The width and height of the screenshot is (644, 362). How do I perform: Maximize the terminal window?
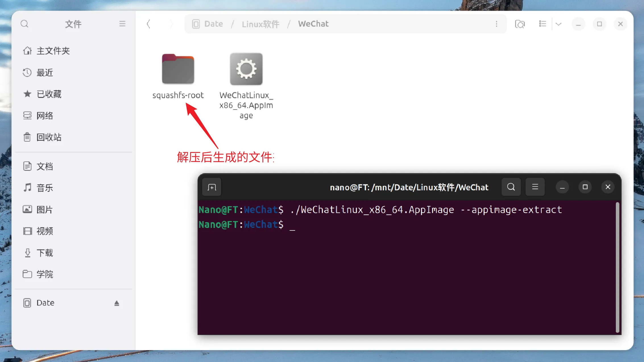point(585,187)
